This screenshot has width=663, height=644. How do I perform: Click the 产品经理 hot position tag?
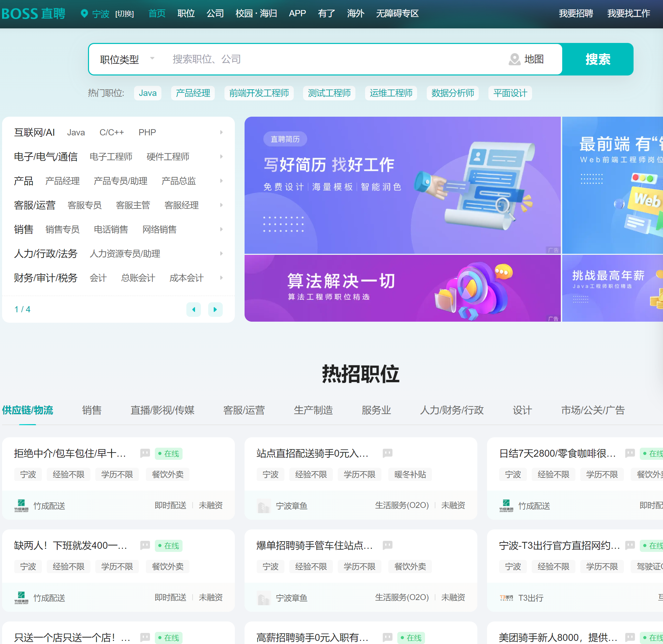coord(193,93)
